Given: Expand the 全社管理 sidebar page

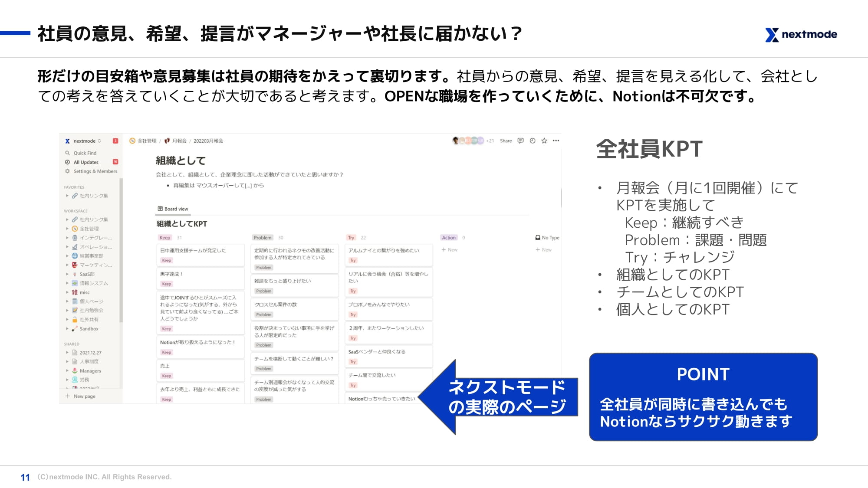Looking at the screenshot, I should pos(67,229).
